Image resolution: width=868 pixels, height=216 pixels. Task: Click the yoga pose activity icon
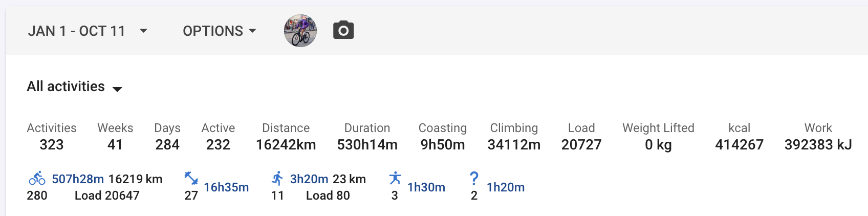click(395, 179)
